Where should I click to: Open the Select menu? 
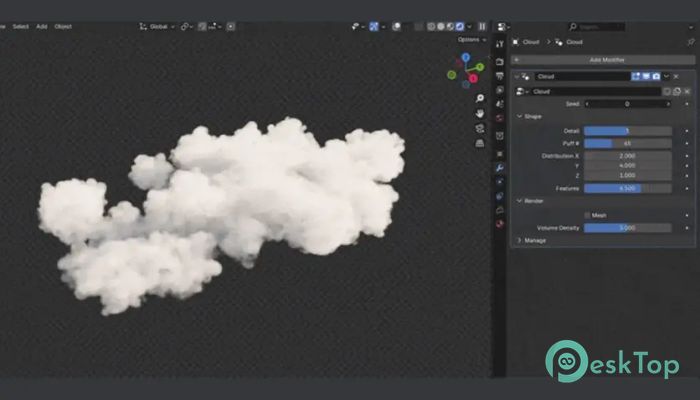(21, 26)
